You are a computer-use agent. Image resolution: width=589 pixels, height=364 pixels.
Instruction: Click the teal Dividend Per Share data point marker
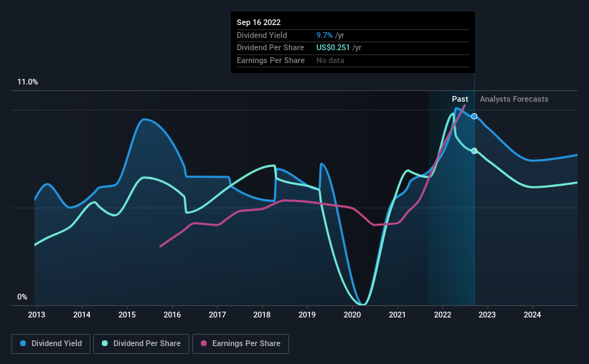pos(474,151)
